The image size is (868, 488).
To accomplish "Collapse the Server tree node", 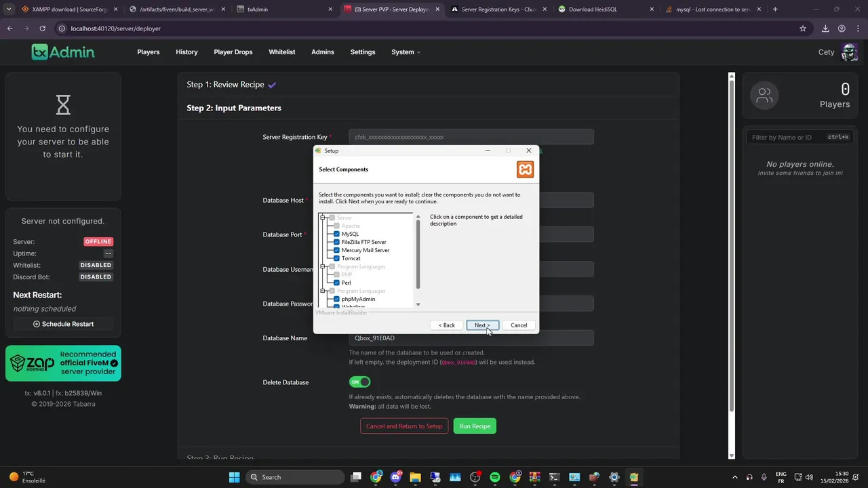I will (323, 218).
